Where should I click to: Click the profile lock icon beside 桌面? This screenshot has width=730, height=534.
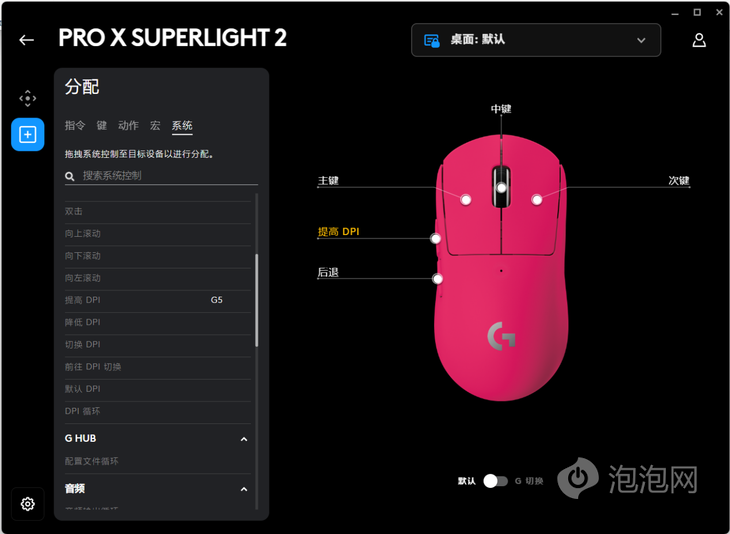coord(432,41)
